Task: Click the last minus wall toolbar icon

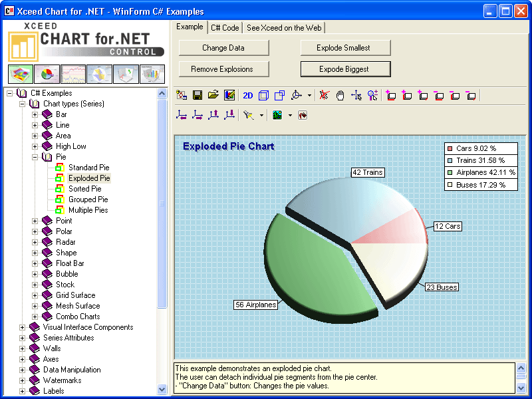Action: coord(471,96)
